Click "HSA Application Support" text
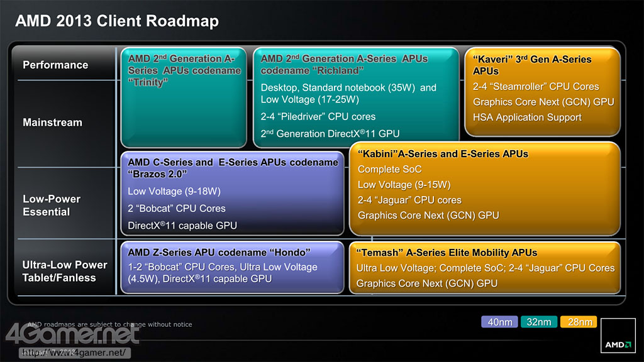The width and height of the screenshot is (644, 362). click(x=527, y=118)
